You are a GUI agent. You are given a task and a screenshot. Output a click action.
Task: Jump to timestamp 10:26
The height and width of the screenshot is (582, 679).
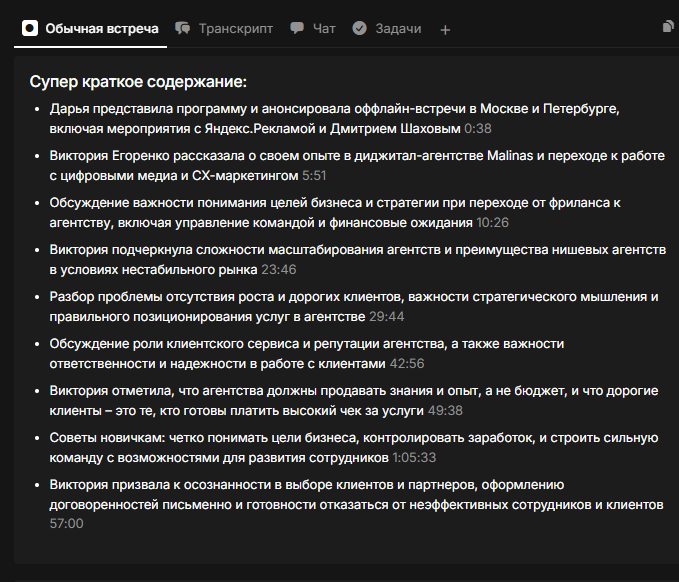pyautogui.click(x=492, y=223)
